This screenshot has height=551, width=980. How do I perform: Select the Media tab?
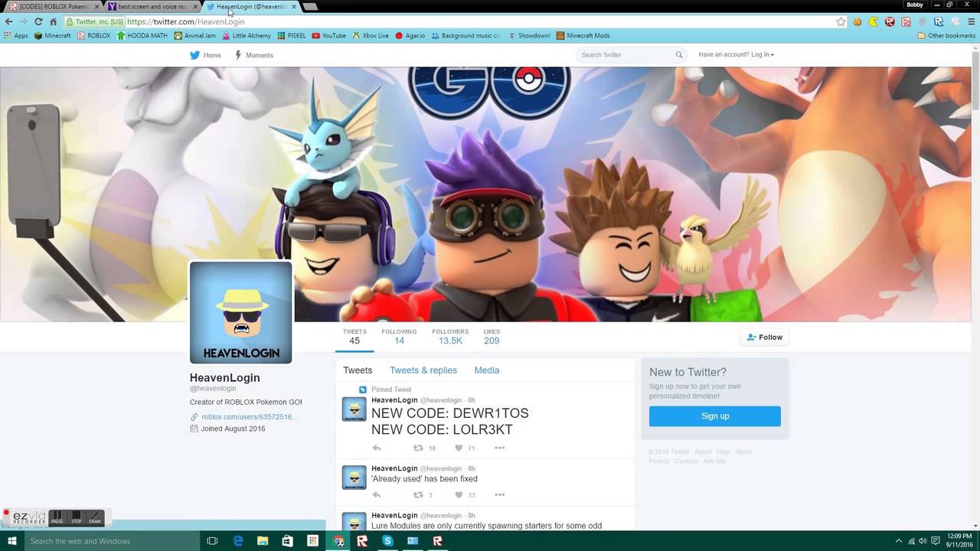[487, 370]
